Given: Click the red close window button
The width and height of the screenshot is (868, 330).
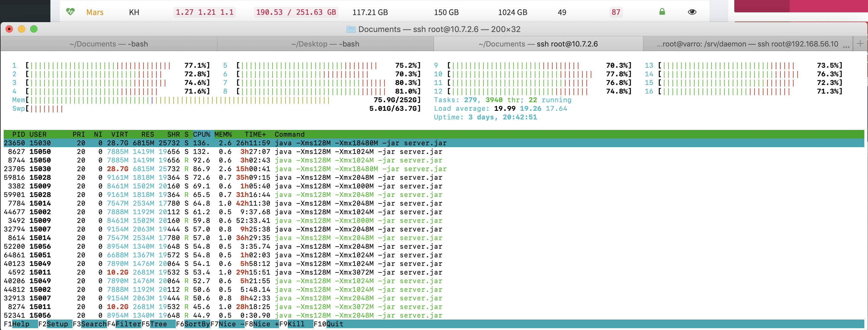Looking at the screenshot, I should coord(10,29).
